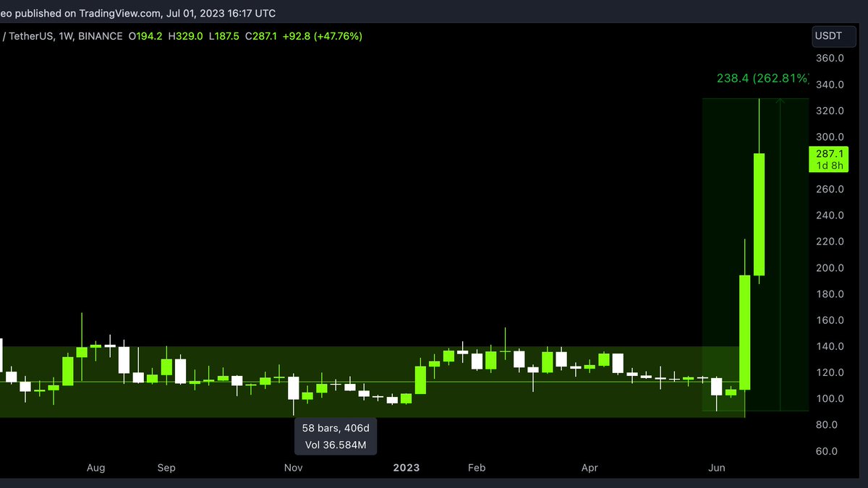
Task: Click the 180.0 price axis label
Action: (830, 294)
